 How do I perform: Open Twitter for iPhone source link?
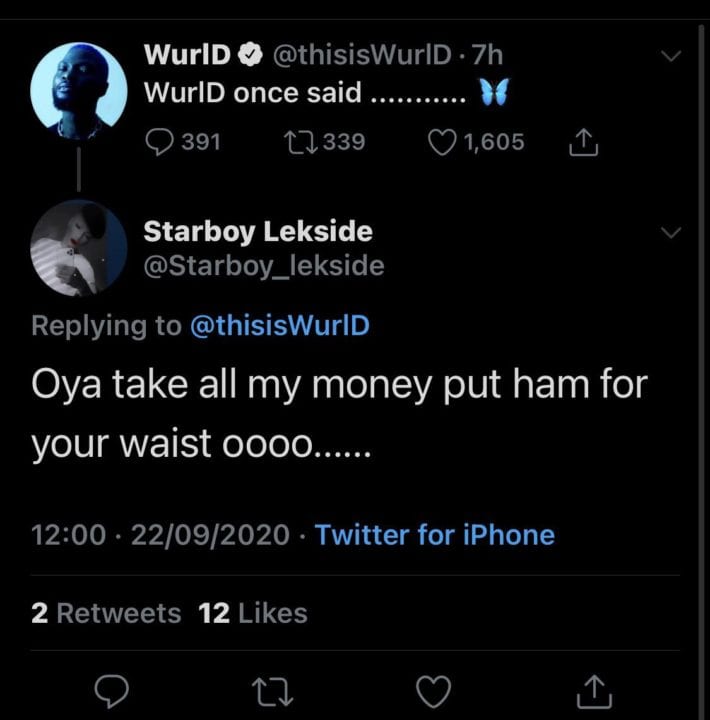(x=434, y=535)
